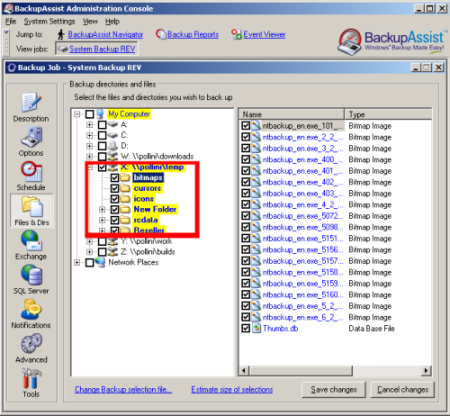Viewport: 450px width, 416px height.
Task: Click the bitmaps folder icon
Action: point(125,178)
